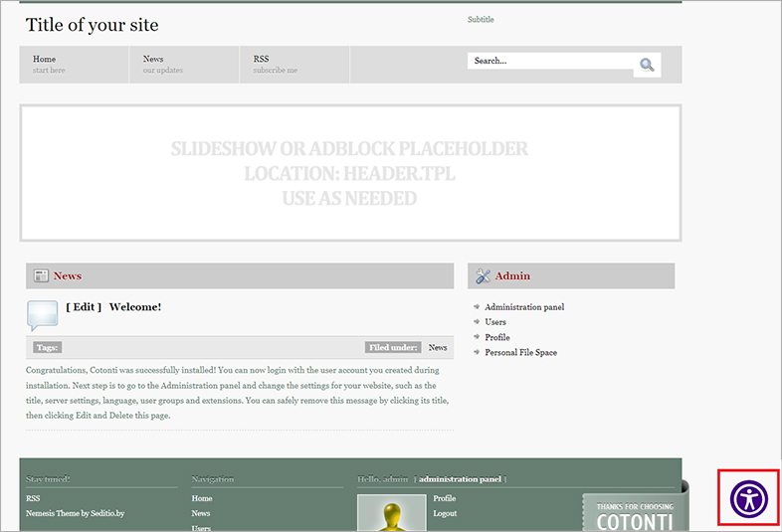This screenshot has width=782, height=532.
Task: Click the News section header title
Action: tap(68, 275)
